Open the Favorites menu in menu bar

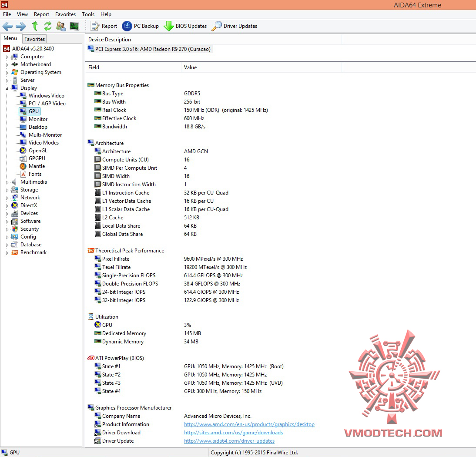(66, 14)
